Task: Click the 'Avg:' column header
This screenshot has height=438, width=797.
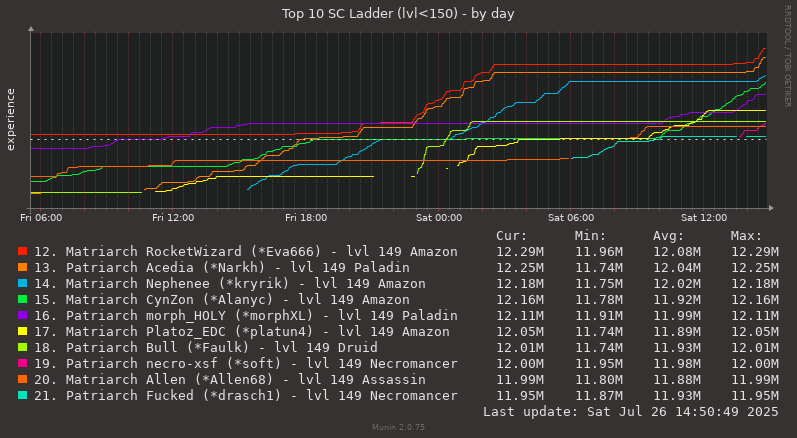Action: pyautogui.click(x=668, y=236)
